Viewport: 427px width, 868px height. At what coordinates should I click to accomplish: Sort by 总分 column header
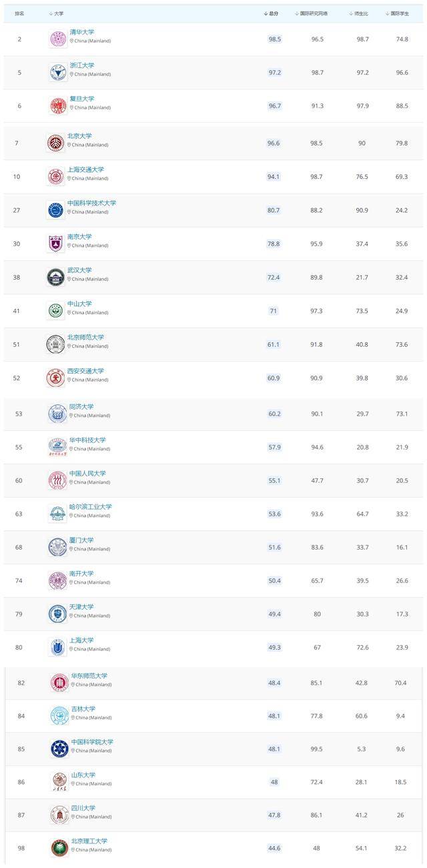click(272, 13)
